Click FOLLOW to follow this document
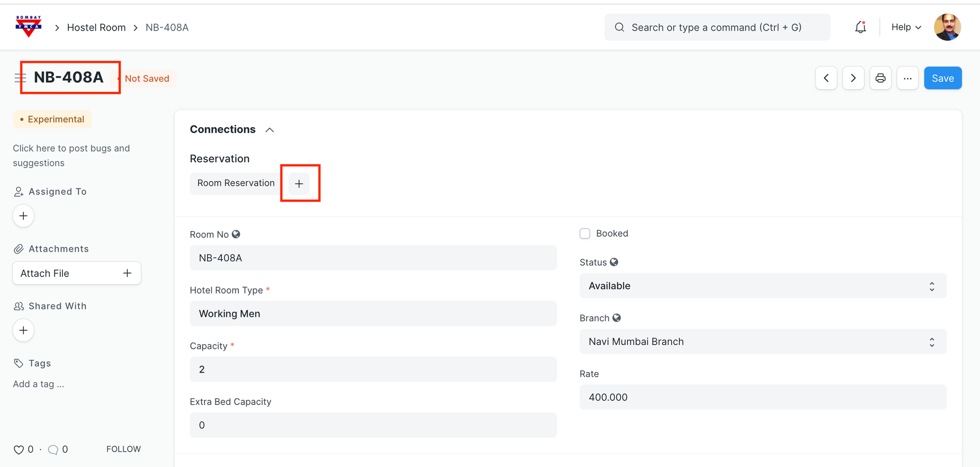This screenshot has height=467, width=980. (x=124, y=449)
